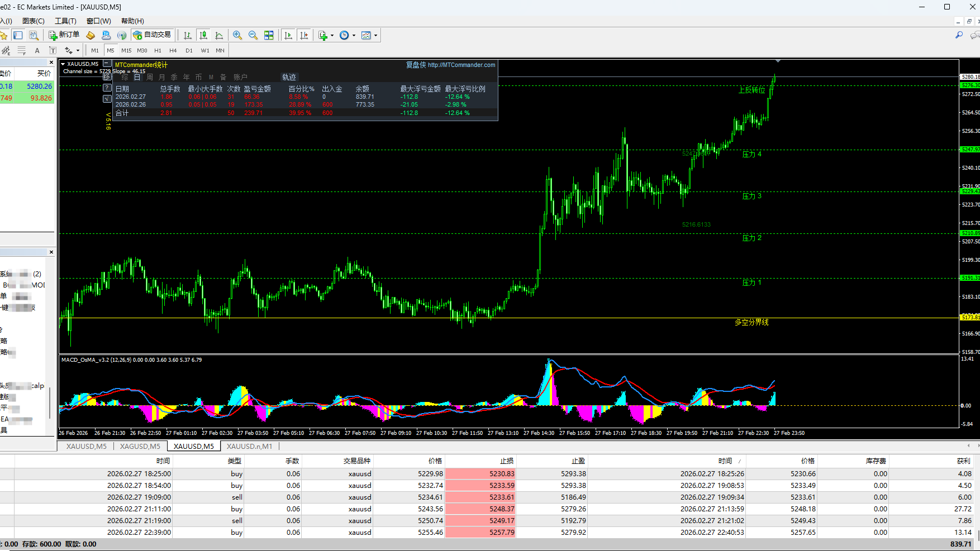Open the periodicity clock dropdown arrow
Screen dimensions: 980x551
354,35
